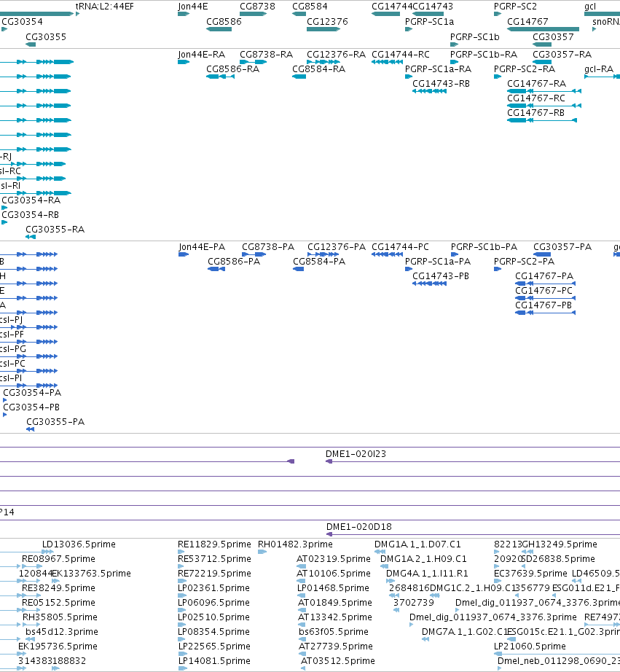
Task: Open protein CG14743-PB
Action: point(441,276)
